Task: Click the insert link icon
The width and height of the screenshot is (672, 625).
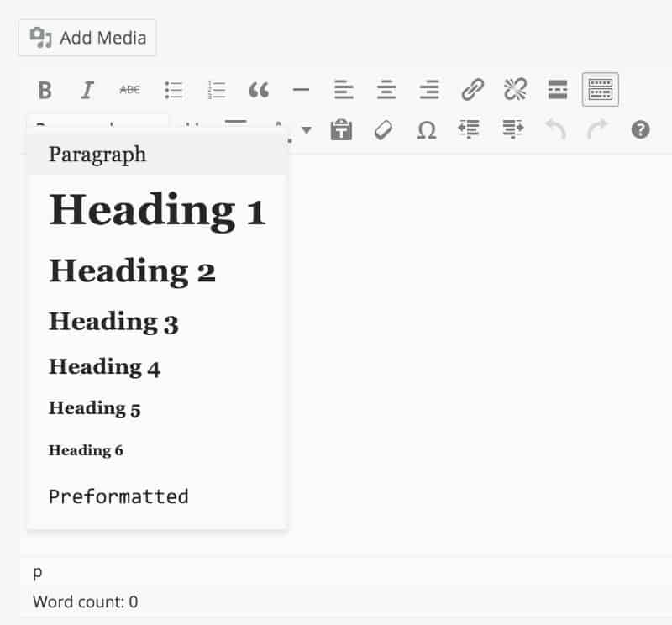Action: tap(473, 90)
